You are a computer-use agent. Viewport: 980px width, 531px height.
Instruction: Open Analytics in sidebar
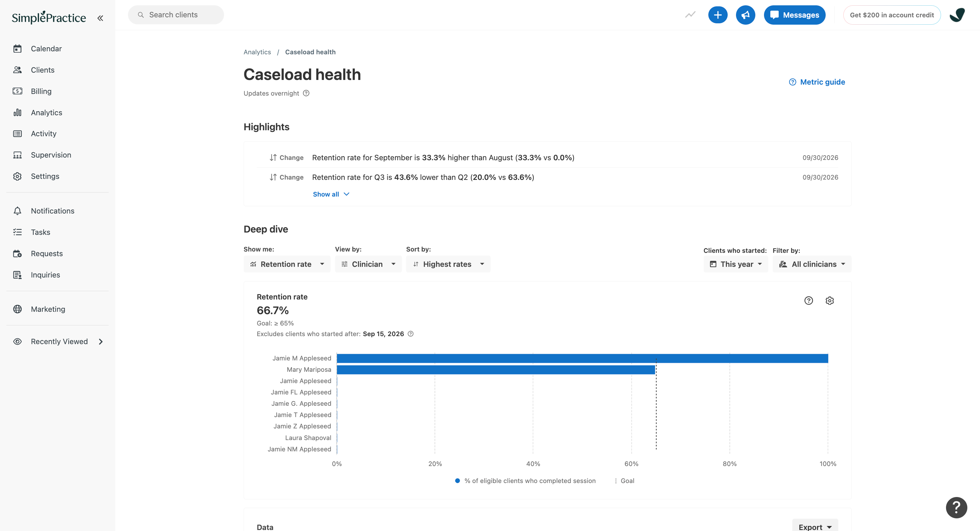[x=46, y=113]
